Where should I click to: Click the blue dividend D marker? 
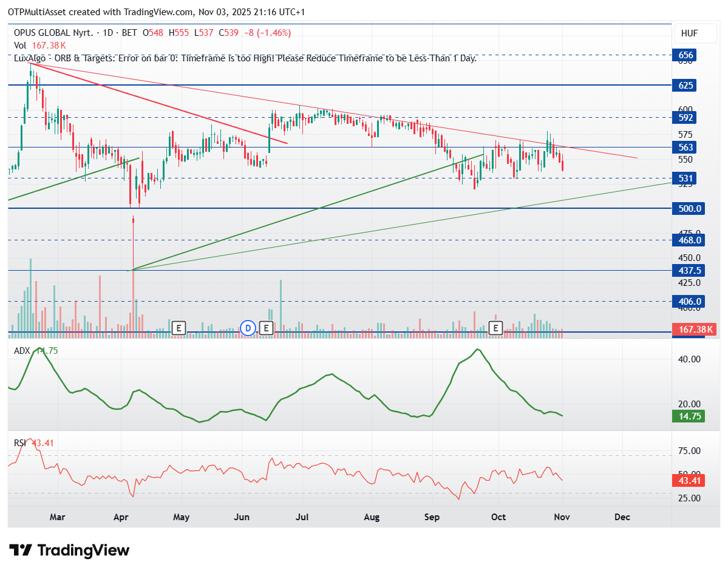pyautogui.click(x=248, y=328)
